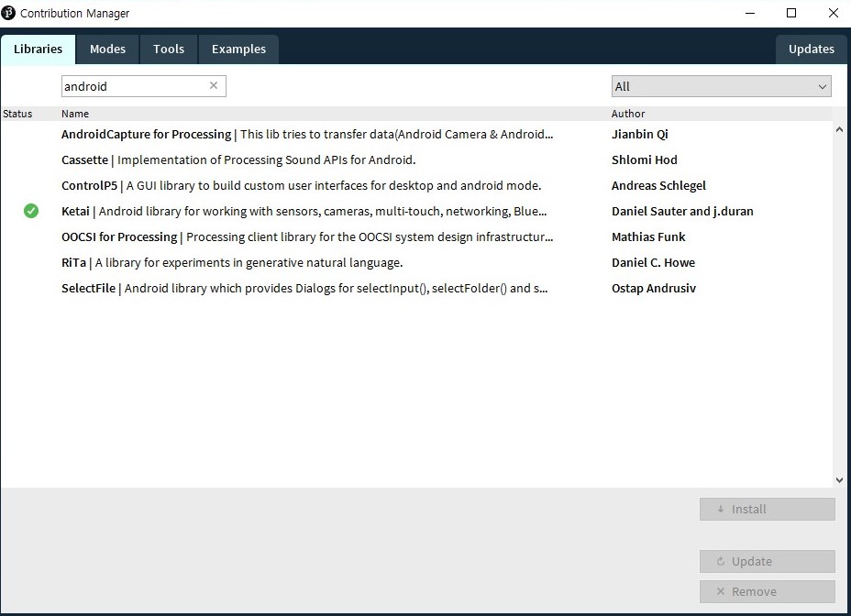Open the All category dropdown
Screen dimensions: 851x616
pyautogui.click(x=721, y=86)
